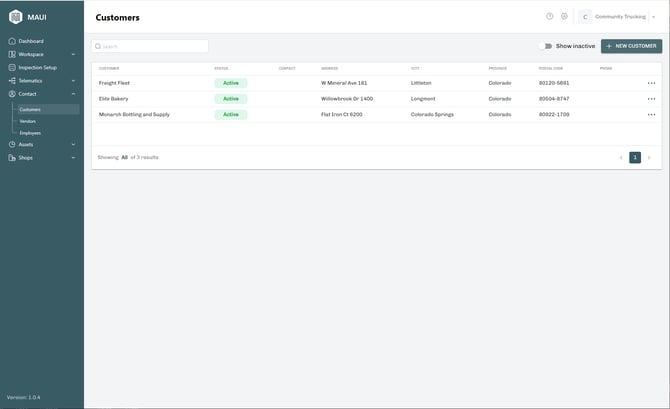This screenshot has height=409, width=670.
Task: Open the settings gear icon in header
Action: tap(564, 16)
